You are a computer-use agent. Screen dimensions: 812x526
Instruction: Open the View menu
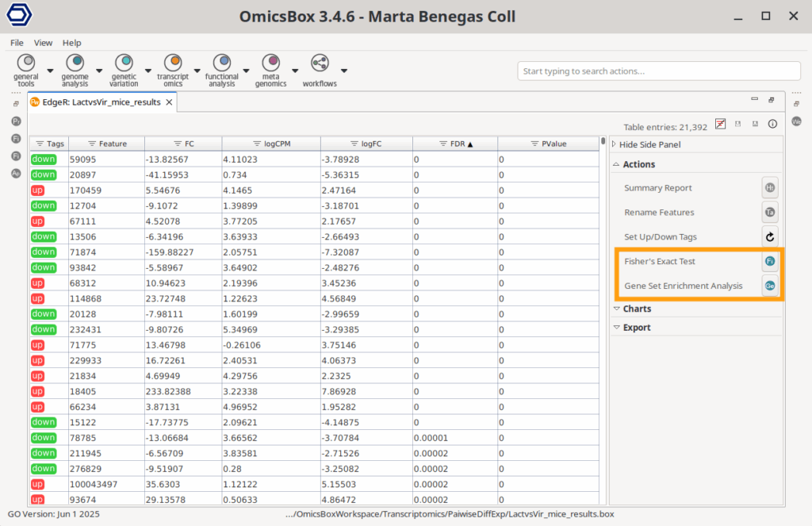(43, 43)
